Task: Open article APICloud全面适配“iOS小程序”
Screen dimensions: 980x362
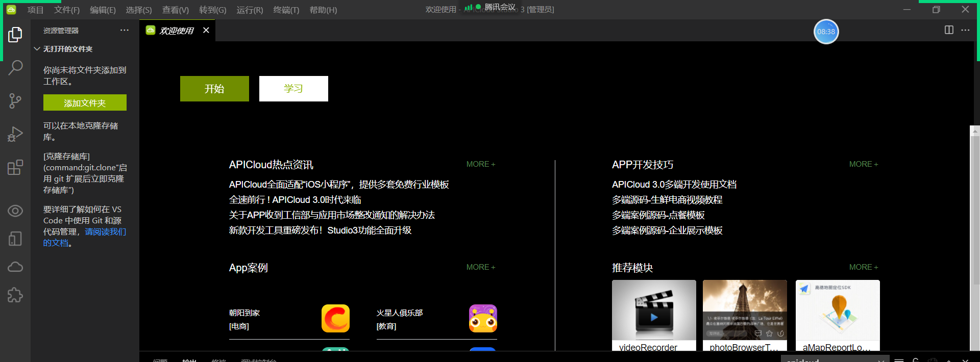Action: [339, 185]
